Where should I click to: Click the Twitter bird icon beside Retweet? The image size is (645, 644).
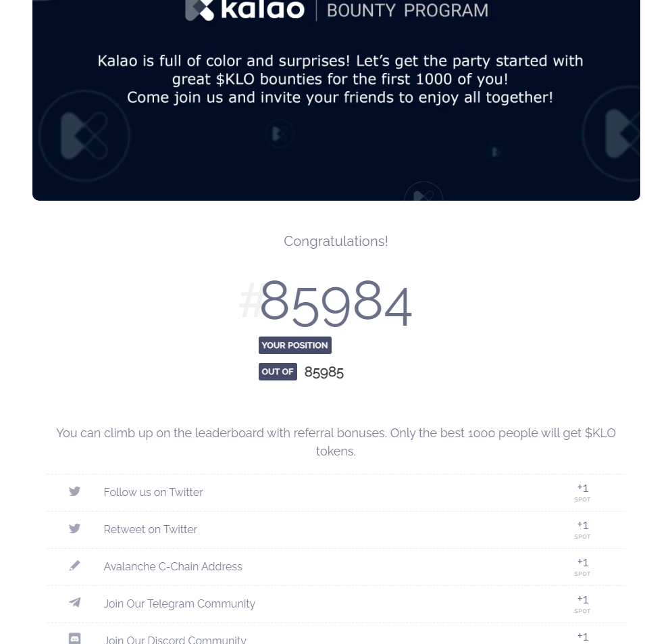tap(74, 528)
